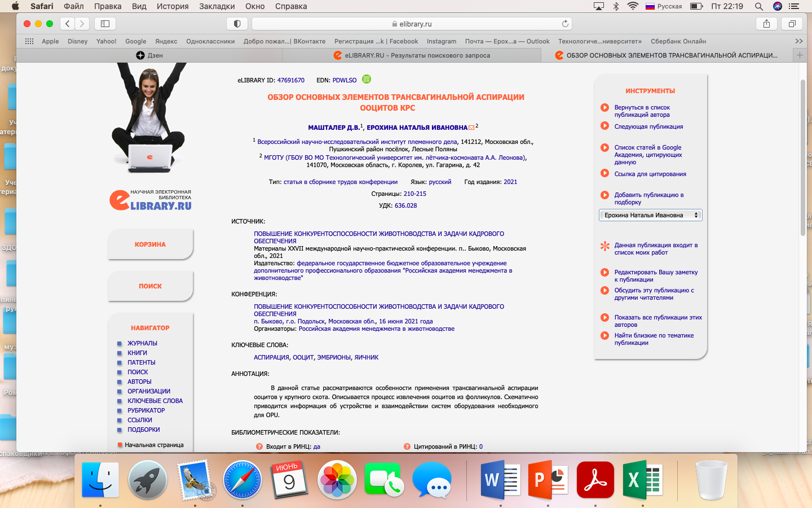The width and height of the screenshot is (812, 508).
Task: Click the КОРЗИНА button
Action: [150, 244]
